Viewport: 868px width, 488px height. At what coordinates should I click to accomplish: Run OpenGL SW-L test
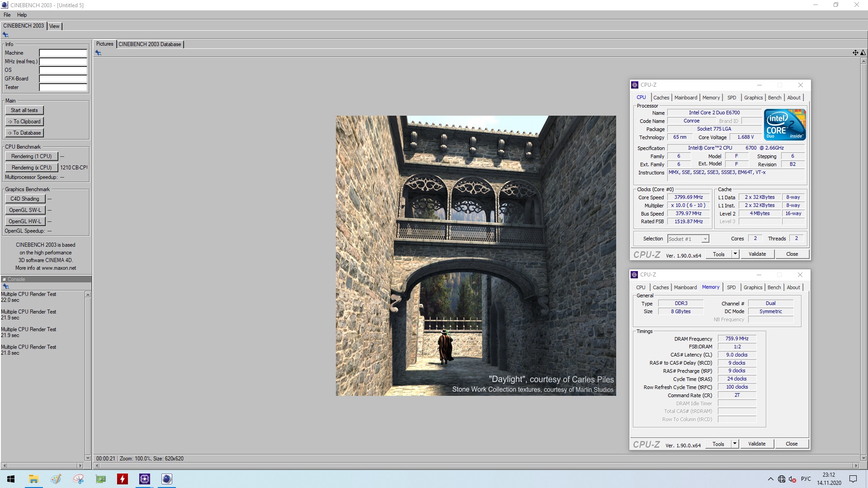pyautogui.click(x=25, y=210)
